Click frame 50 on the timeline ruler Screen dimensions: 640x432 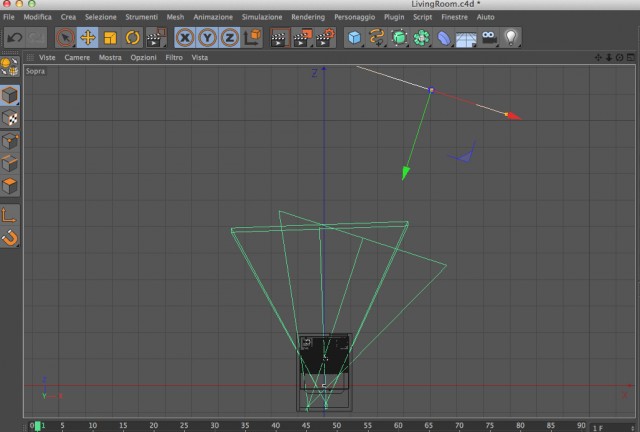tap(336, 425)
